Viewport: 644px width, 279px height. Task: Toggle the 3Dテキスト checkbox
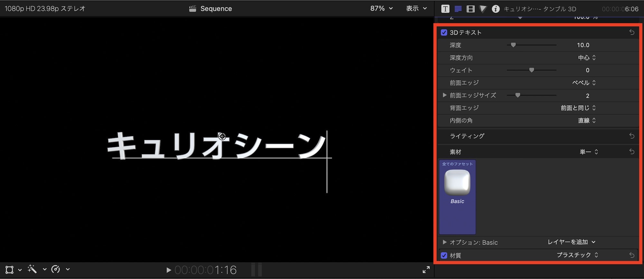click(x=444, y=33)
